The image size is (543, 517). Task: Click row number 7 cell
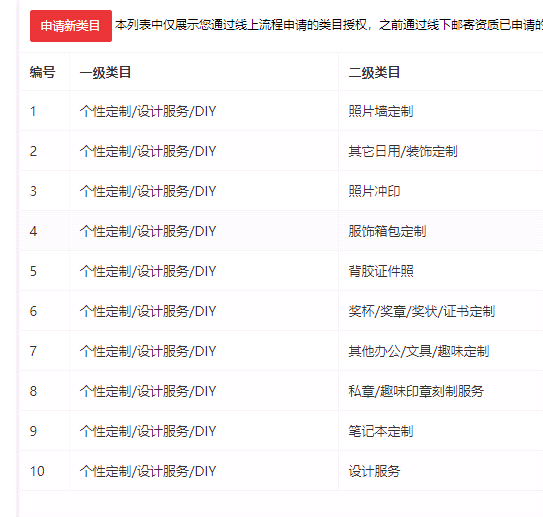pos(33,351)
